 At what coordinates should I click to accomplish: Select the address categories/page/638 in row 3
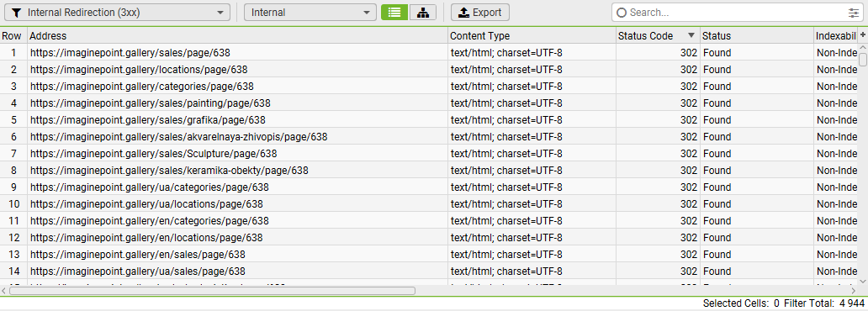pyautogui.click(x=141, y=87)
